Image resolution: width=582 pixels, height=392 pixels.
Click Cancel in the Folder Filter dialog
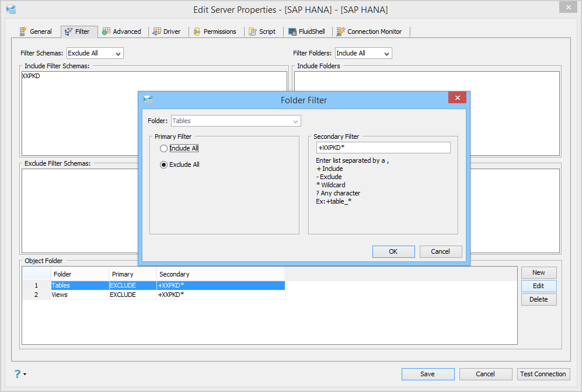(x=441, y=251)
